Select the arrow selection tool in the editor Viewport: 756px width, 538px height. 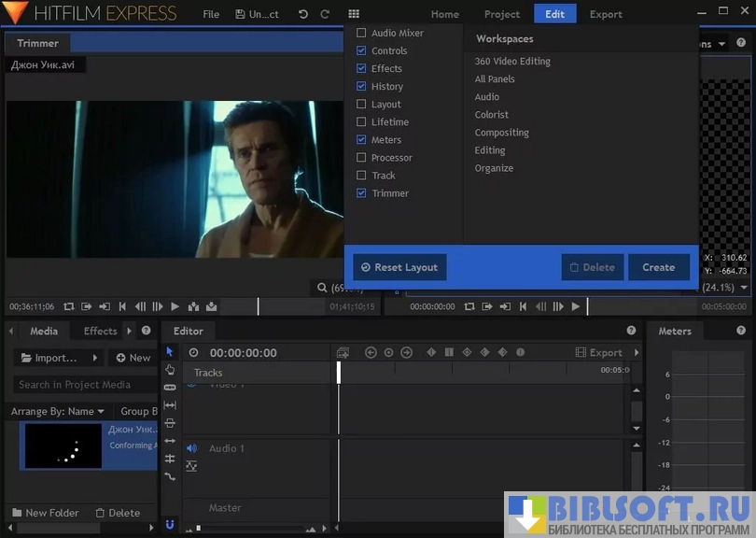pos(170,351)
